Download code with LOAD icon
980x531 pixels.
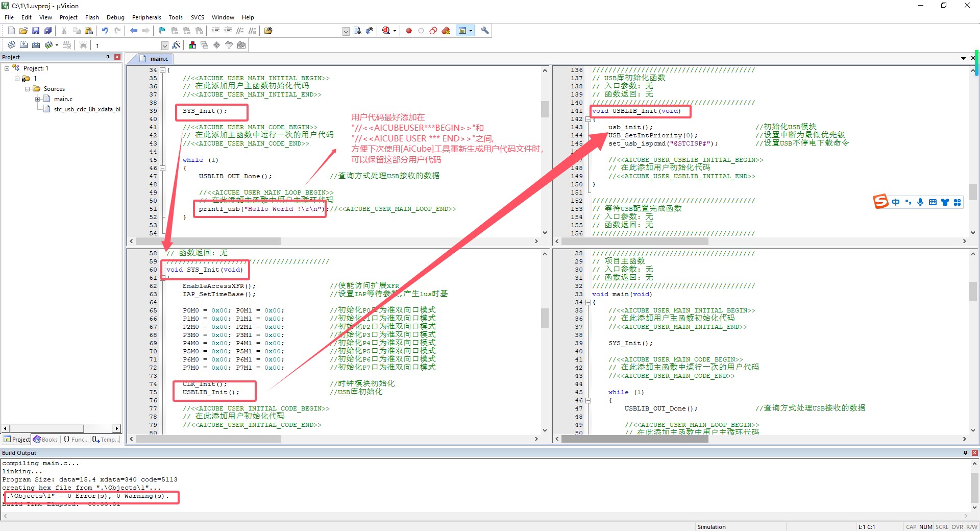click(x=83, y=45)
